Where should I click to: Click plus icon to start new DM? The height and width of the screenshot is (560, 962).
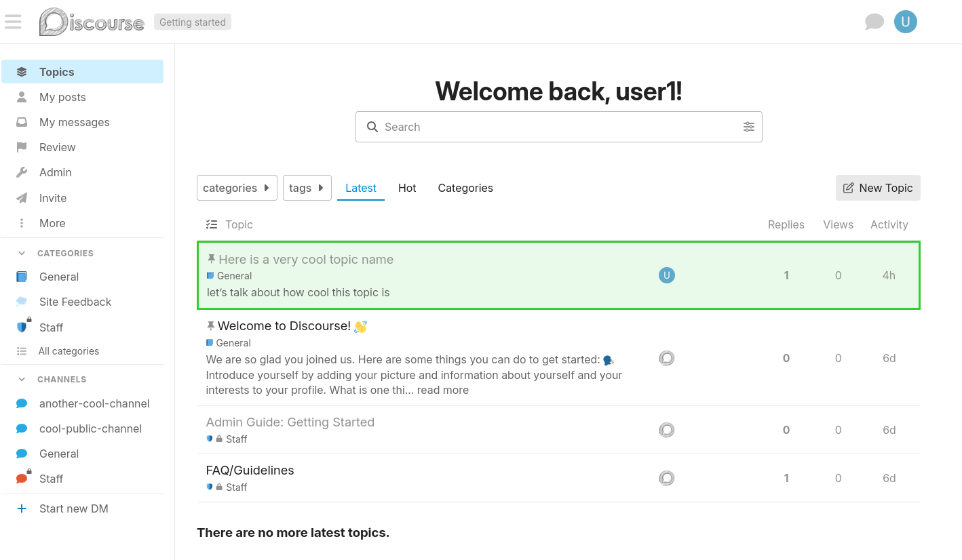click(22, 508)
